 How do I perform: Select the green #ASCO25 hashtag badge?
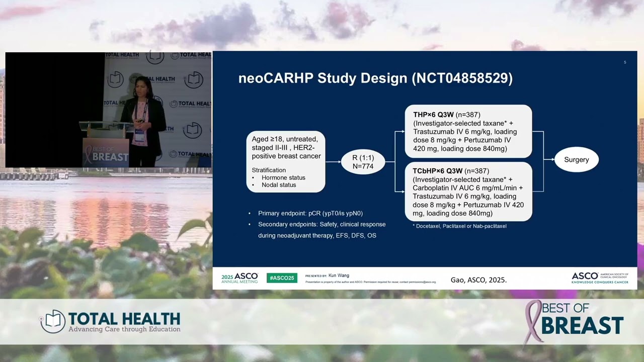[x=282, y=278]
